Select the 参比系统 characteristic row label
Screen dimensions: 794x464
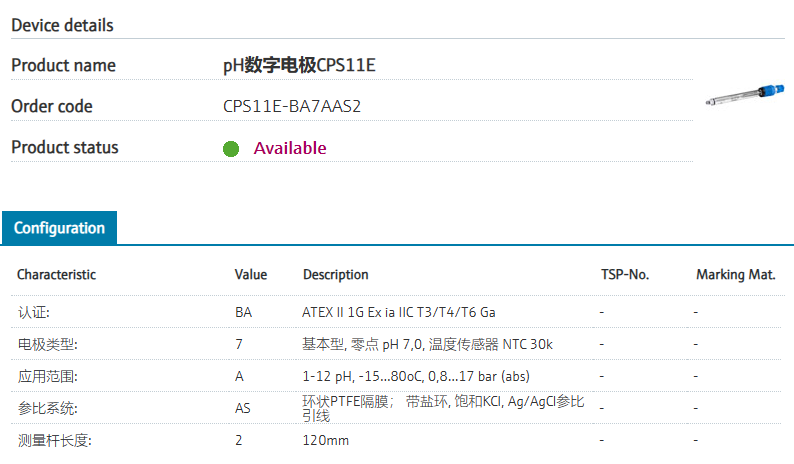(x=47, y=408)
